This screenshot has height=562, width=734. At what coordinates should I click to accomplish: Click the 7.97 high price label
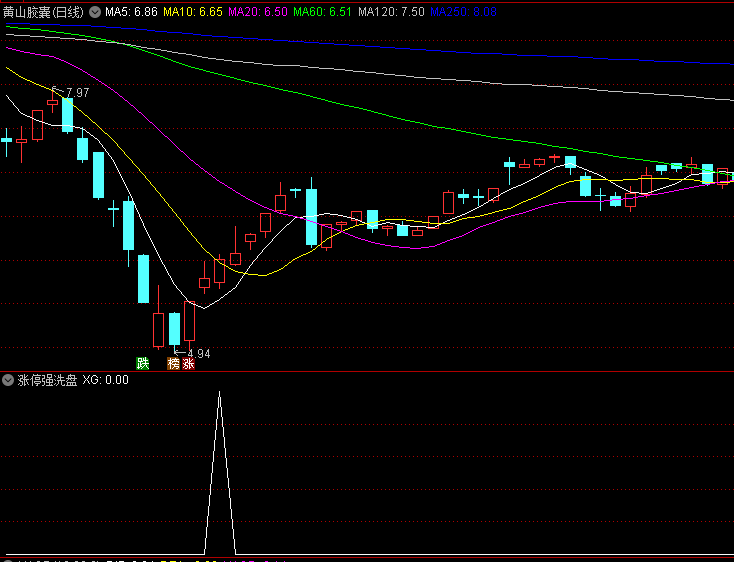[78, 93]
